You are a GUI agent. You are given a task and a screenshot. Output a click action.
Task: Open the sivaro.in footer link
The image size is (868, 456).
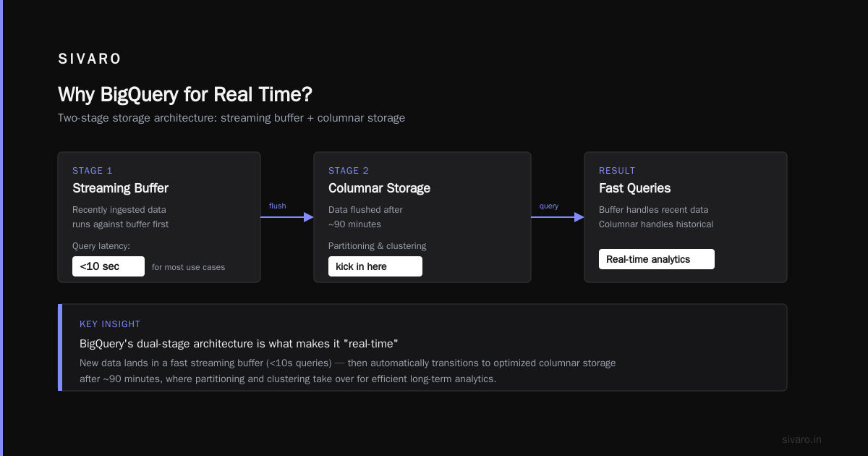[x=801, y=439]
